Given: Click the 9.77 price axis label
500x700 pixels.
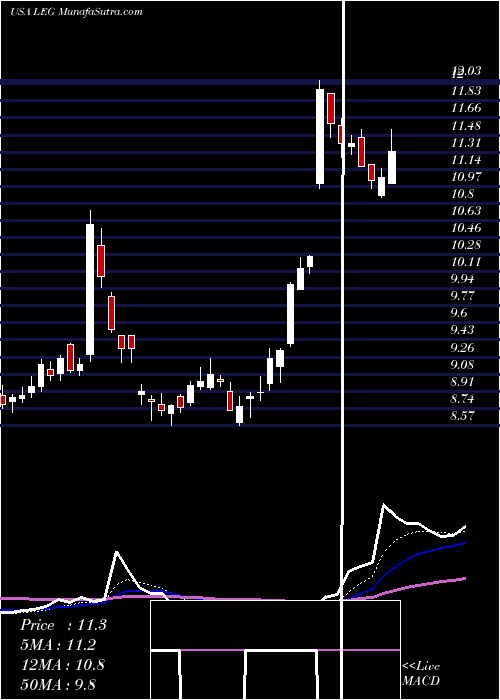Looking at the screenshot, I should coord(464,296).
